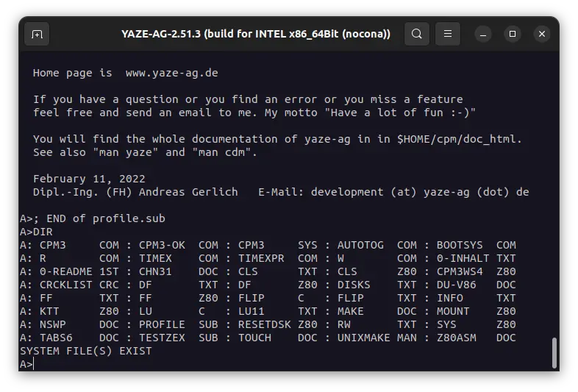Click the CRC extension beside CRCKLIST
This screenshot has height=392, width=578.
pos(109,285)
